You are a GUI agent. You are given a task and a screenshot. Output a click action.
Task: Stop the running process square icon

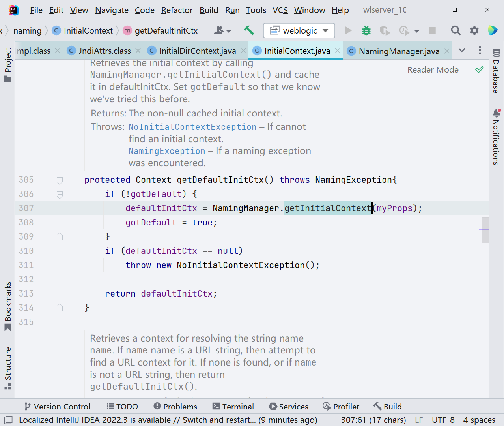coord(432,30)
